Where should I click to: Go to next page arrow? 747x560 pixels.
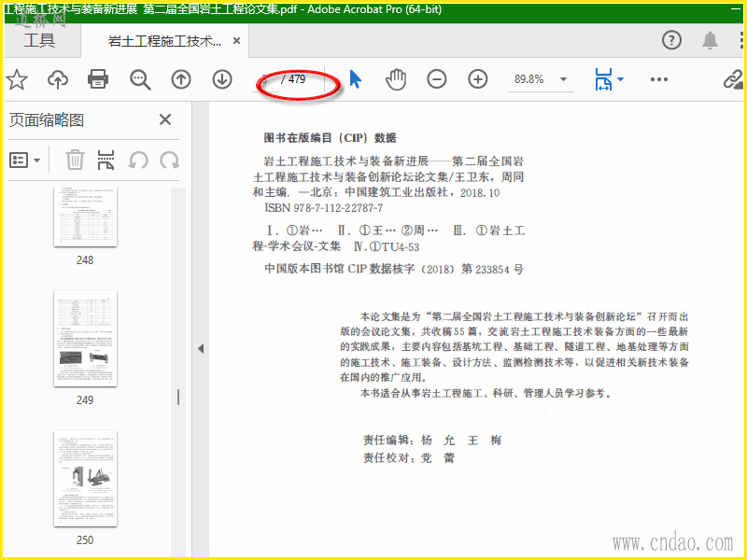point(222,79)
